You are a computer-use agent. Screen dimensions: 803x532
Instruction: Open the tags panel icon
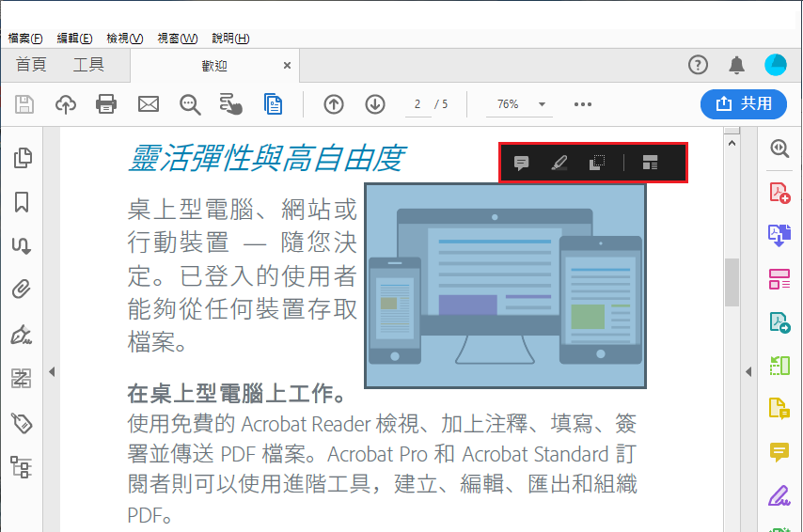pos(22,424)
